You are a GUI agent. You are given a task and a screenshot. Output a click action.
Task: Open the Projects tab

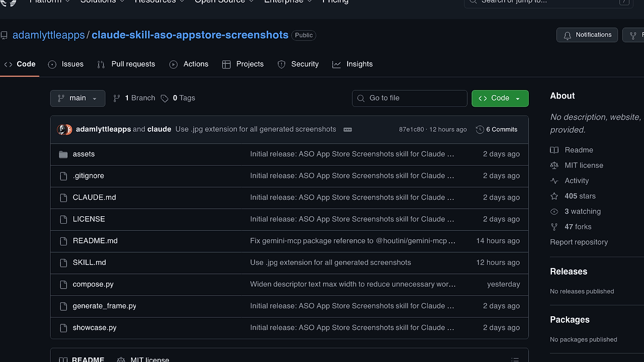[243, 64]
